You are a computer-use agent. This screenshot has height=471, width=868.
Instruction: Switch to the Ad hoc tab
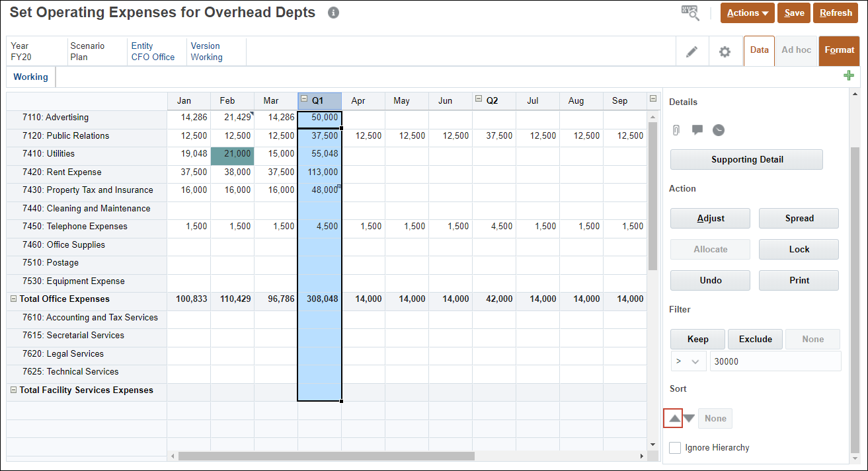(x=797, y=50)
